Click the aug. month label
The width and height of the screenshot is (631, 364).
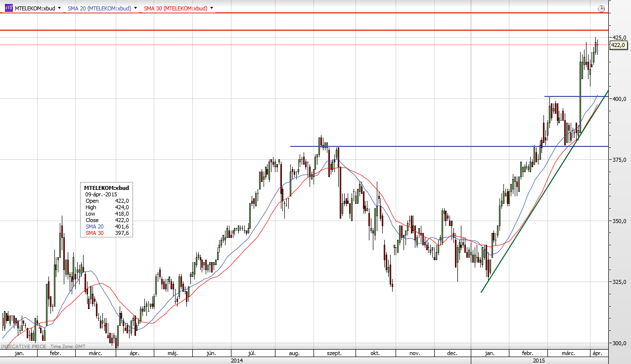(x=294, y=354)
